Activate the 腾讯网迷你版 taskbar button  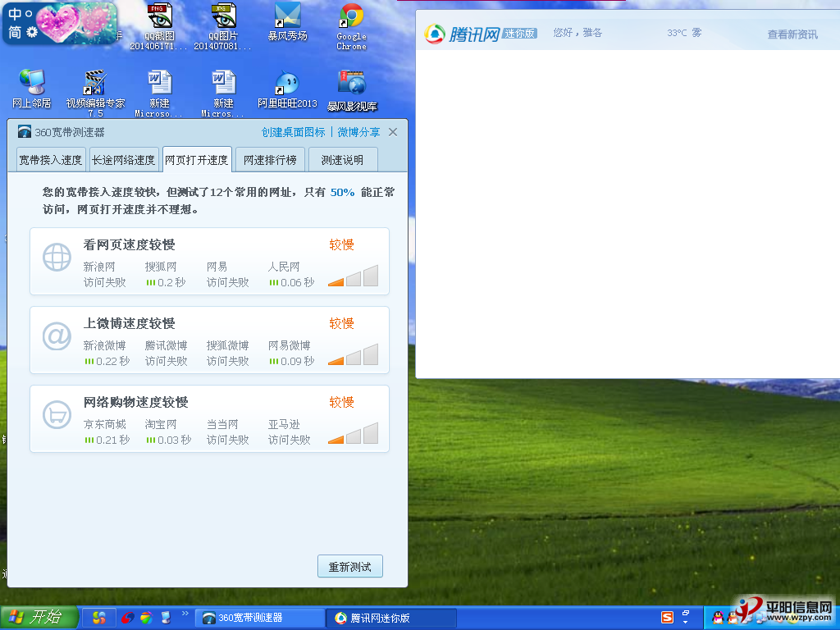[x=391, y=618]
